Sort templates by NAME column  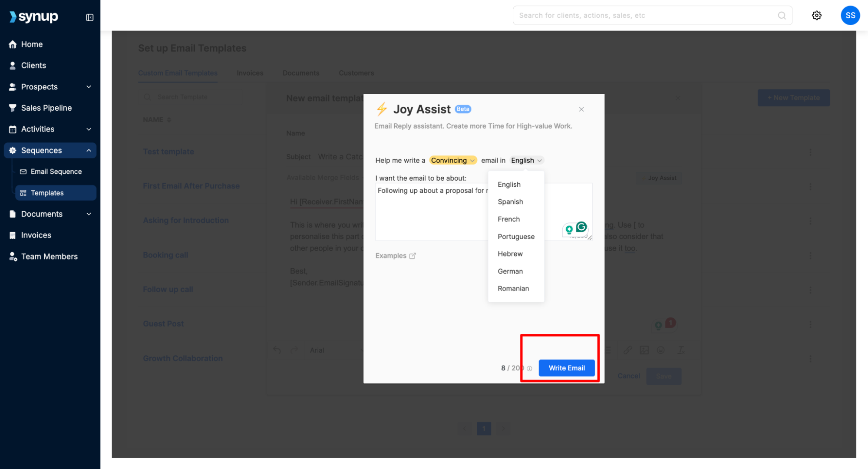[157, 120]
